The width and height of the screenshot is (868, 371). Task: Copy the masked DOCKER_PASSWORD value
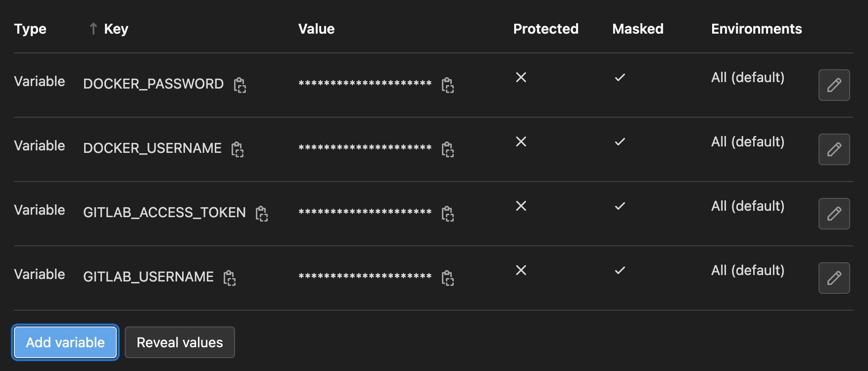447,85
